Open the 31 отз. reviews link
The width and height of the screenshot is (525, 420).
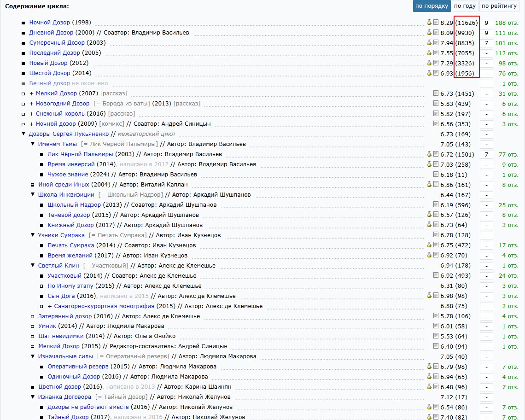pos(508,94)
